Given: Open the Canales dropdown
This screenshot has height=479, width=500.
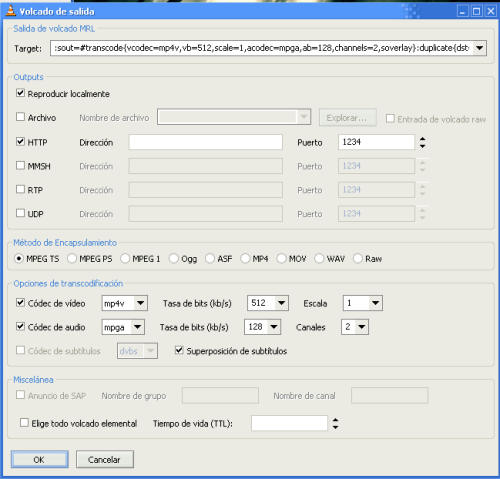Looking at the screenshot, I should click(x=362, y=327).
